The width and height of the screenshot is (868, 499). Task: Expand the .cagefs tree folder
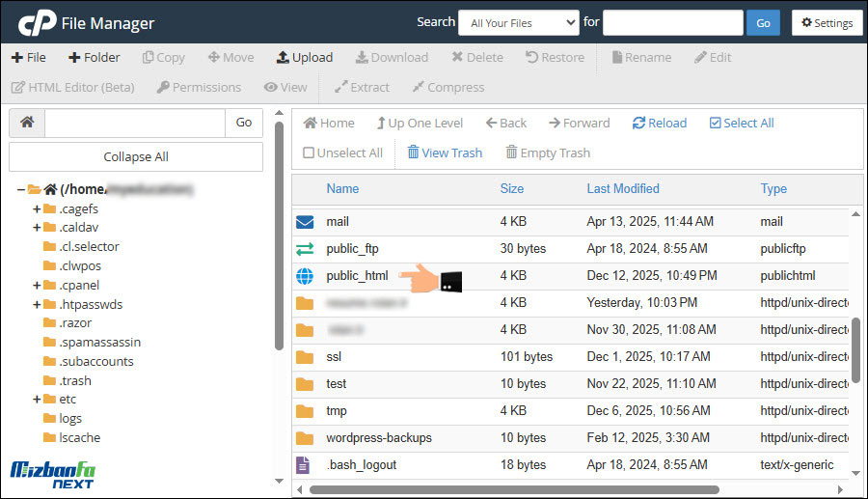[37, 208]
